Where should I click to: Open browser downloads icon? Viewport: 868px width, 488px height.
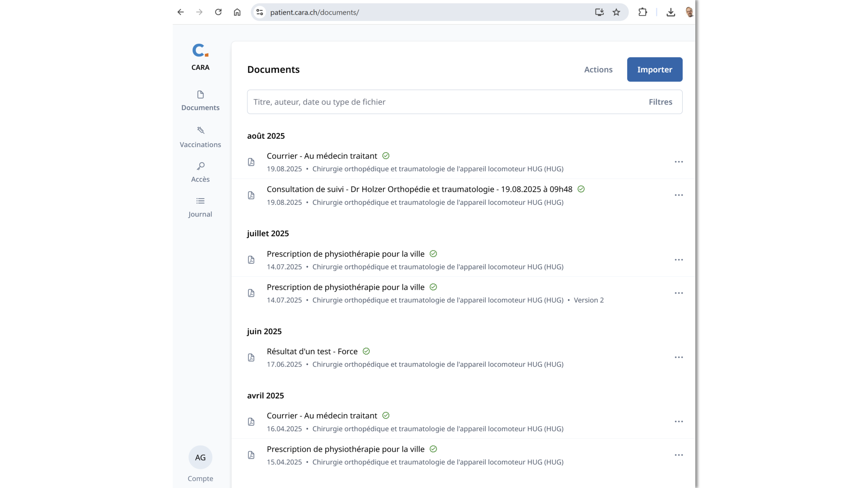(x=671, y=12)
